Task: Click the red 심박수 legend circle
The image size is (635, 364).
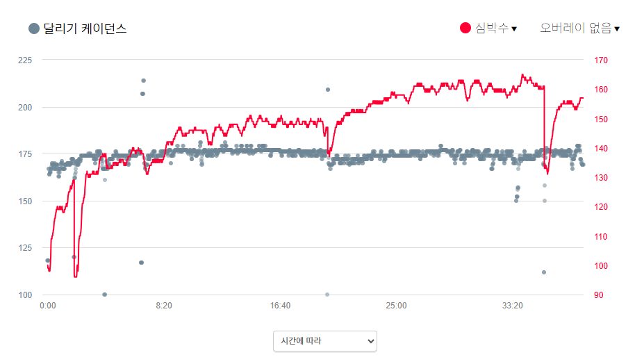Action: (x=465, y=28)
